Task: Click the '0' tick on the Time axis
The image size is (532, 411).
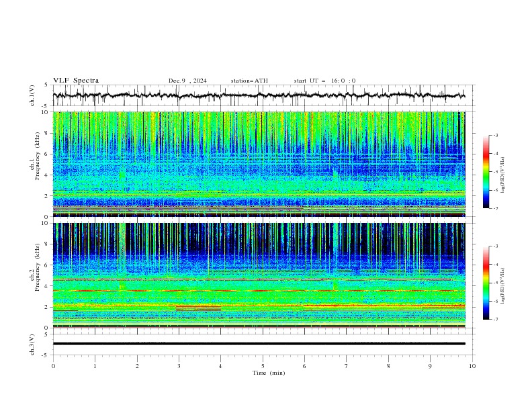Action: [x=53, y=366]
